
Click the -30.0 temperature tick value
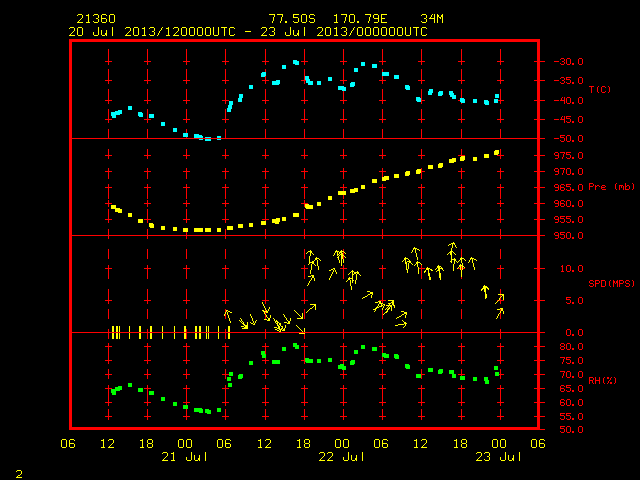pos(568,62)
